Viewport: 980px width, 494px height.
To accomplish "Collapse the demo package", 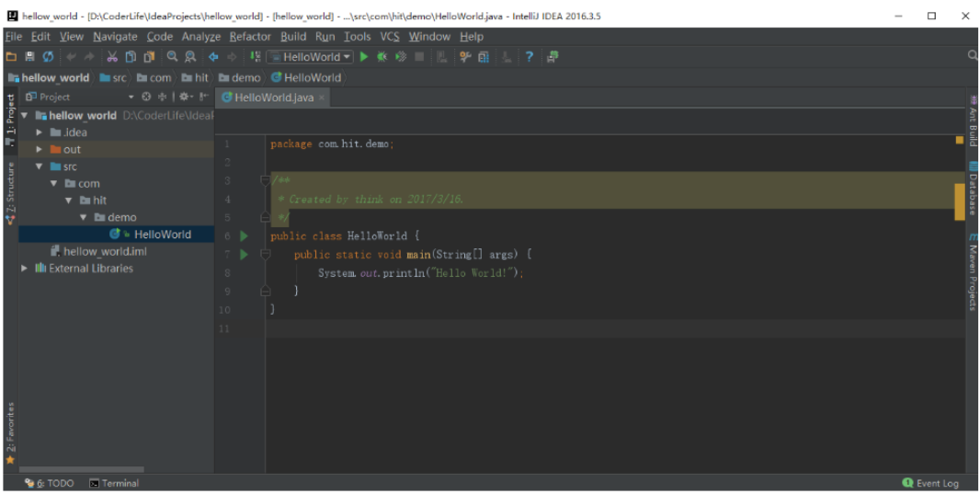I will [x=83, y=217].
